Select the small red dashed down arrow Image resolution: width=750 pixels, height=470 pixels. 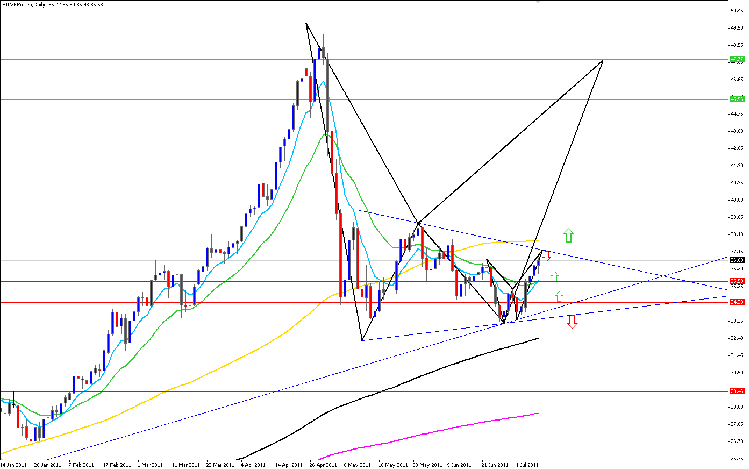click(x=547, y=256)
